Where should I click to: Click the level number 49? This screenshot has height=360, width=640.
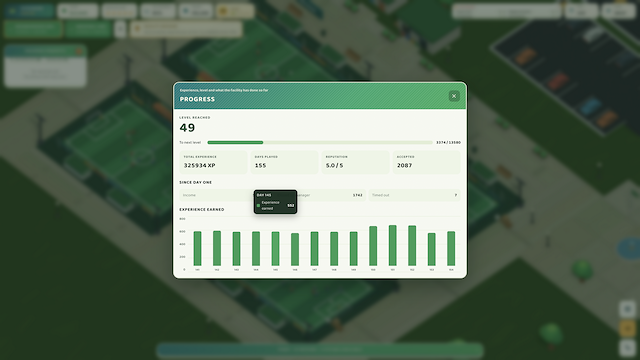point(187,128)
